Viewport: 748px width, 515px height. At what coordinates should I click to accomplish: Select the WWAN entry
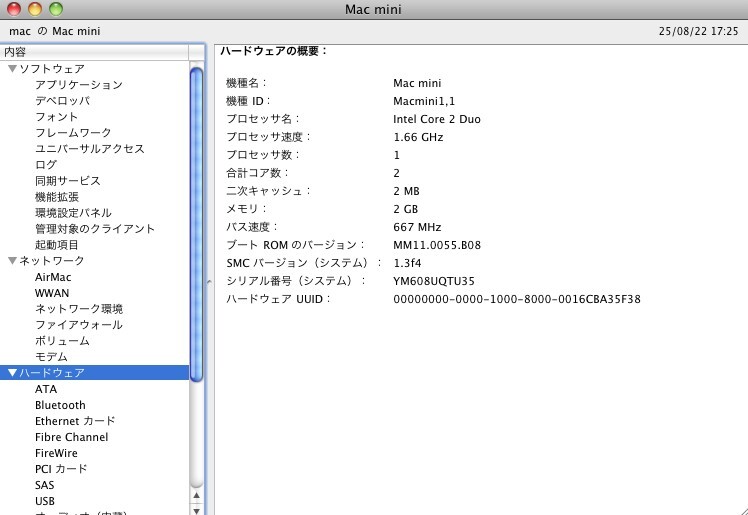click(x=52, y=293)
